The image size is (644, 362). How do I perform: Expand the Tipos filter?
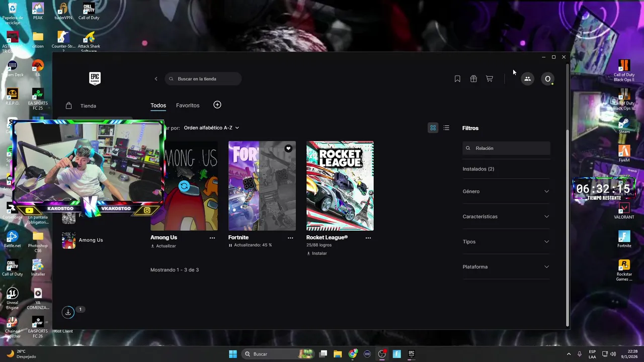pos(506,242)
